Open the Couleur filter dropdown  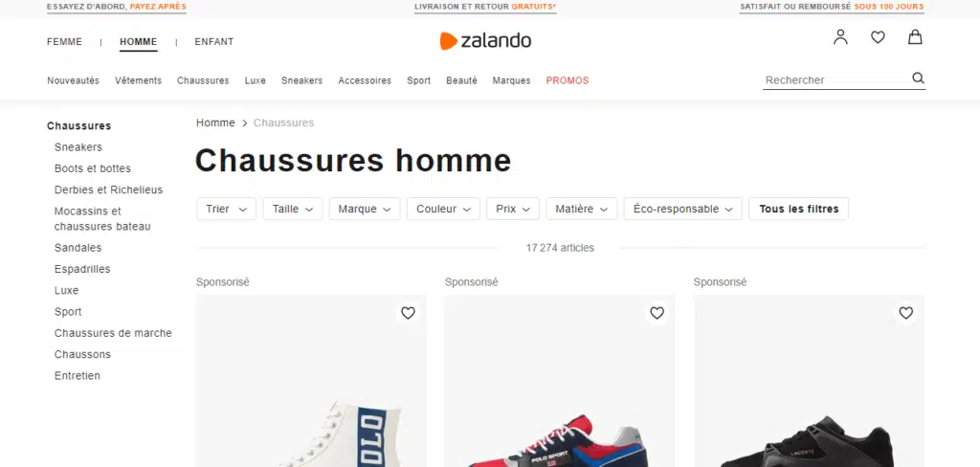point(443,209)
